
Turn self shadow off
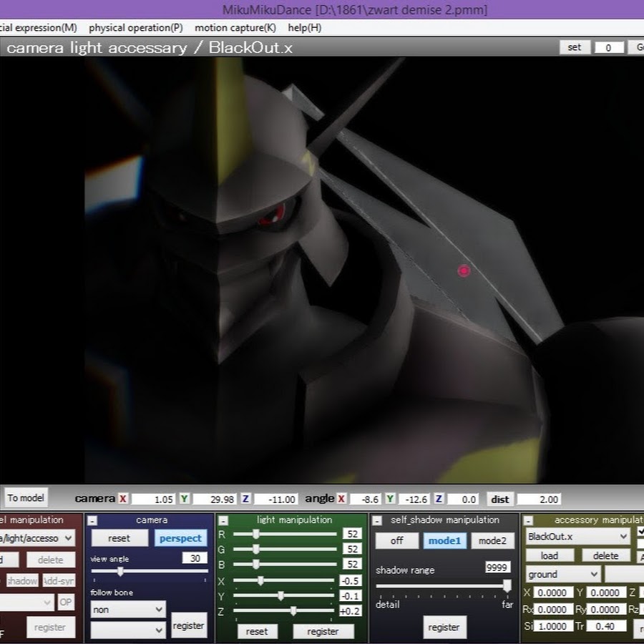396,540
